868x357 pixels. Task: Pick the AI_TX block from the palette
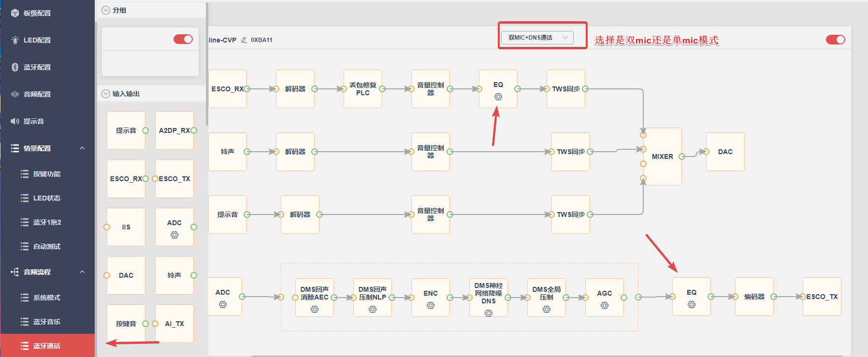click(x=174, y=324)
